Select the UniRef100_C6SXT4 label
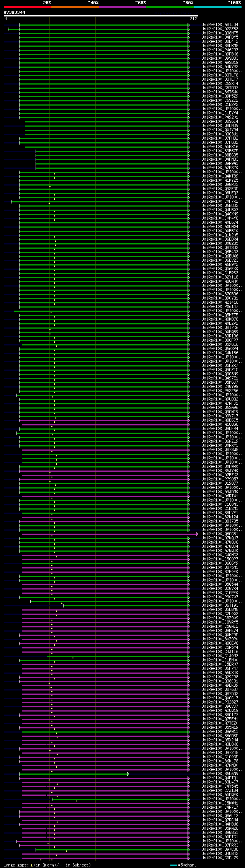The image size is (245, 868). [x=220, y=83]
